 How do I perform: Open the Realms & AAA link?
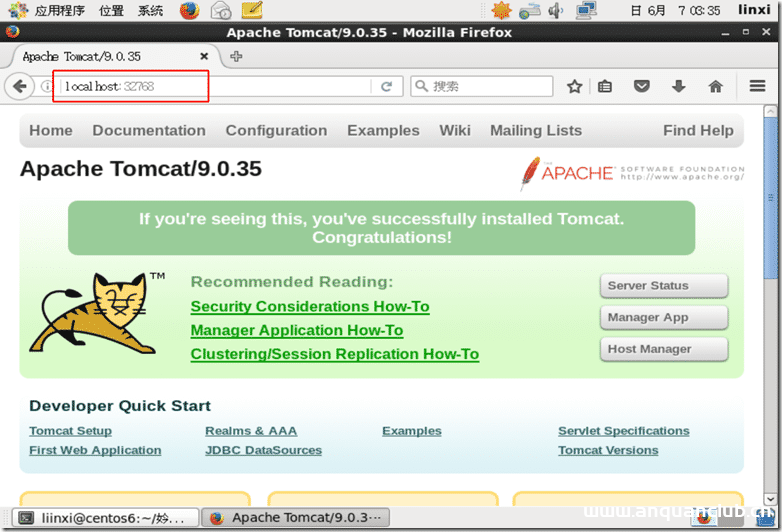251,431
